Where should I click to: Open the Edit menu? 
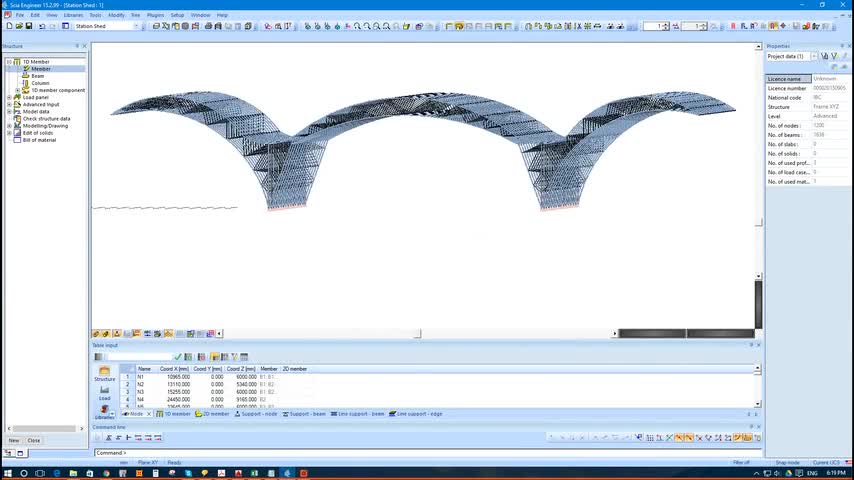pos(35,15)
